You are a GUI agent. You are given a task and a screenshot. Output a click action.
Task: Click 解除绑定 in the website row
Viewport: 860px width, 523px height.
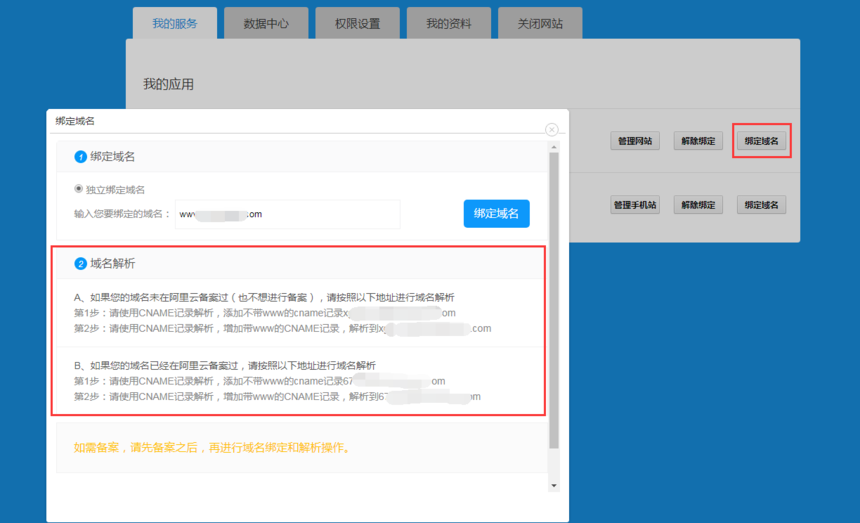point(698,141)
